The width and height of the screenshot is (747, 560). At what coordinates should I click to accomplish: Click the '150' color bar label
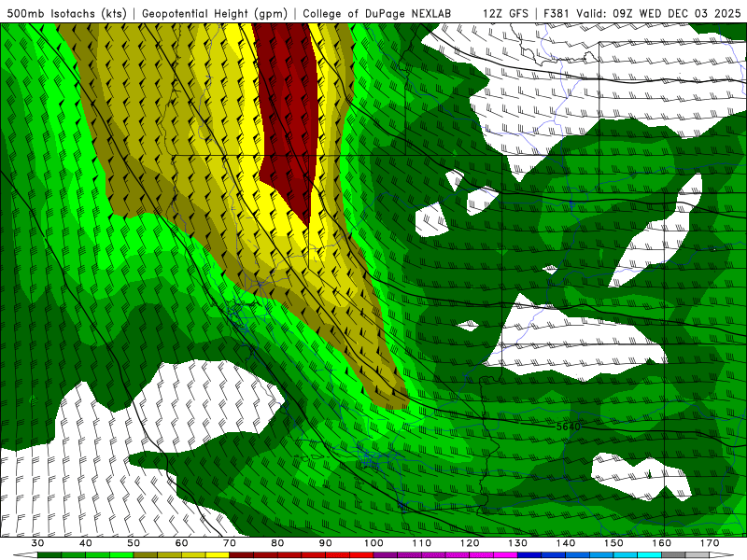click(613, 543)
